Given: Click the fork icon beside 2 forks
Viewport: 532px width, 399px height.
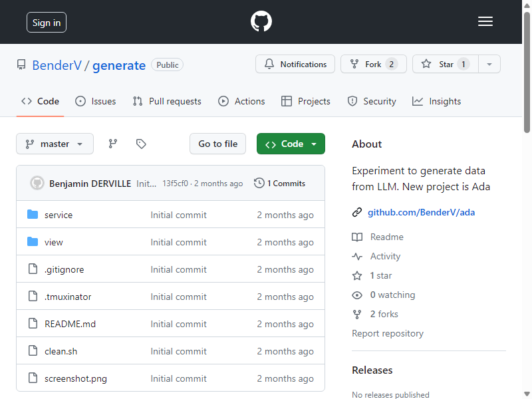Looking at the screenshot, I should pyautogui.click(x=357, y=314).
